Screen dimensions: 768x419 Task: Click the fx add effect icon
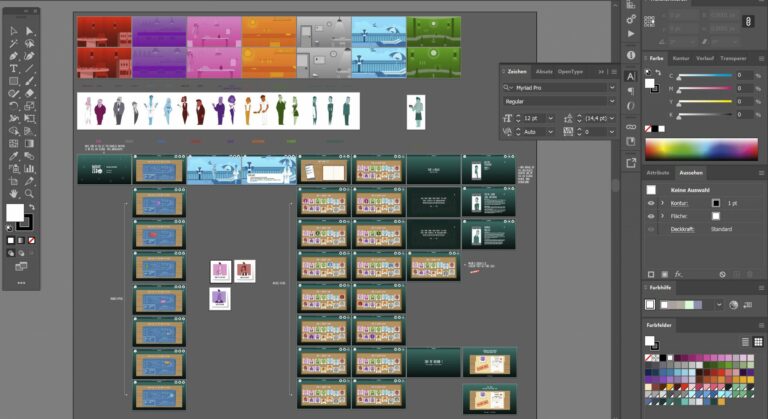click(x=678, y=273)
